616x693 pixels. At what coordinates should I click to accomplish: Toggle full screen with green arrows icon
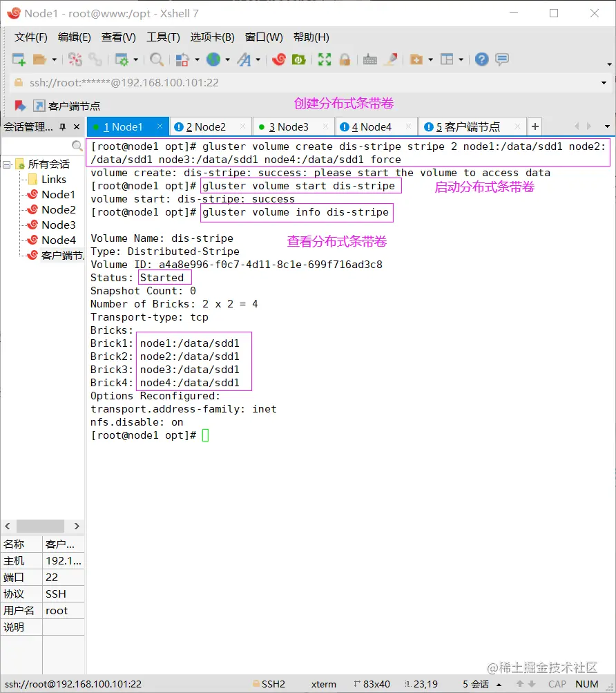click(325, 59)
